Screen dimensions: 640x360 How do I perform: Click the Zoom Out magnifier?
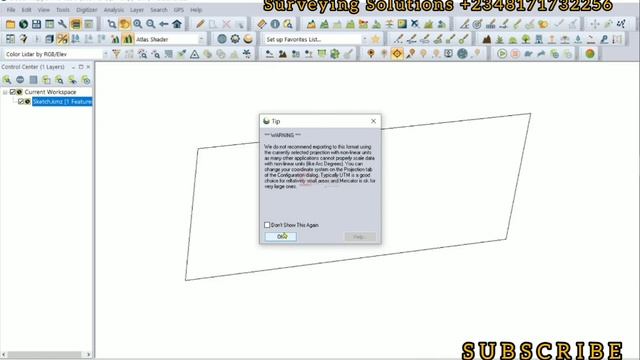pyautogui.click(x=151, y=24)
